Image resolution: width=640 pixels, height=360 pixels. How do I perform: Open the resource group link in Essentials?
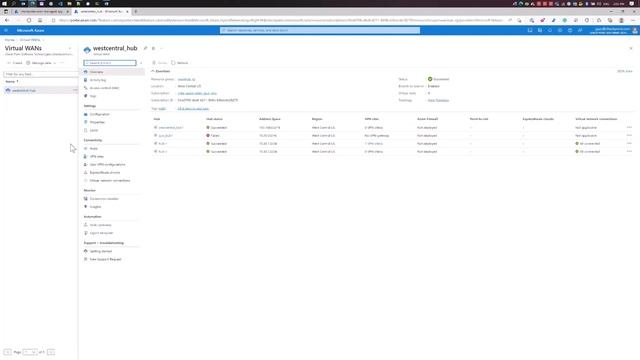pyautogui.click(x=187, y=79)
